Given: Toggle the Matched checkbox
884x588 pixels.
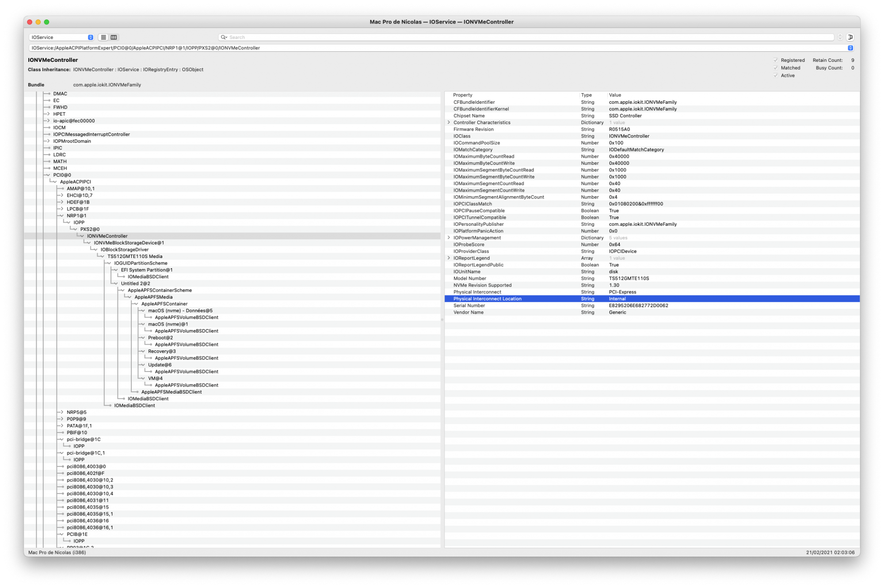Looking at the screenshot, I should pyautogui.click(x=775, y=68).
